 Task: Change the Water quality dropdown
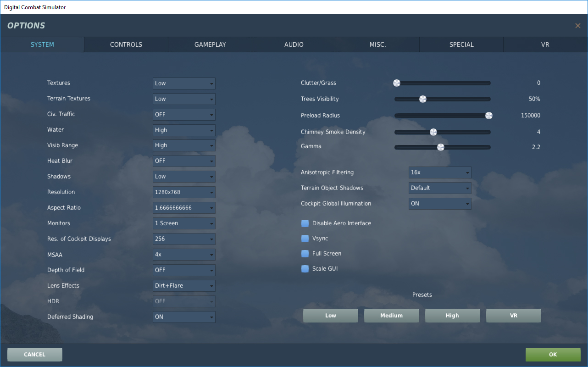[184, 130]
